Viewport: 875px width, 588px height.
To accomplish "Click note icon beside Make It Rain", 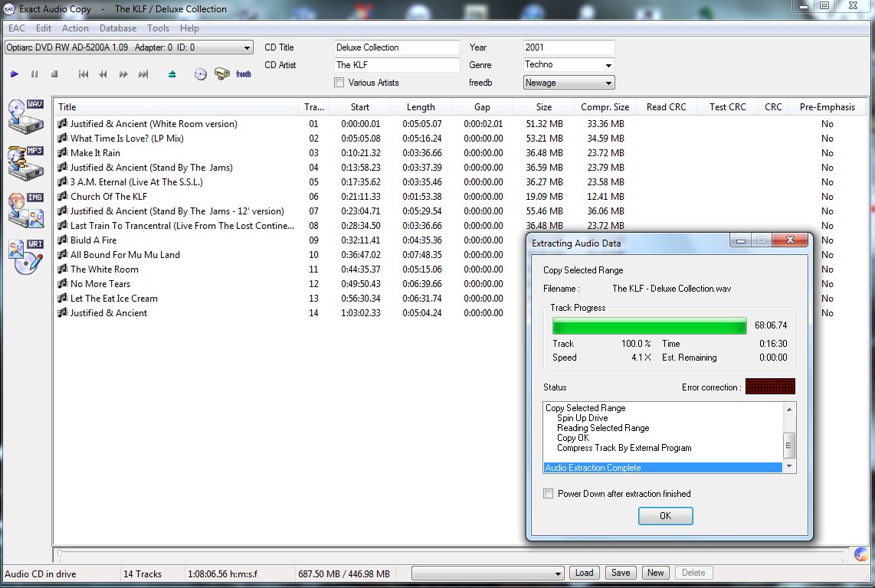I will click(63, 152).
